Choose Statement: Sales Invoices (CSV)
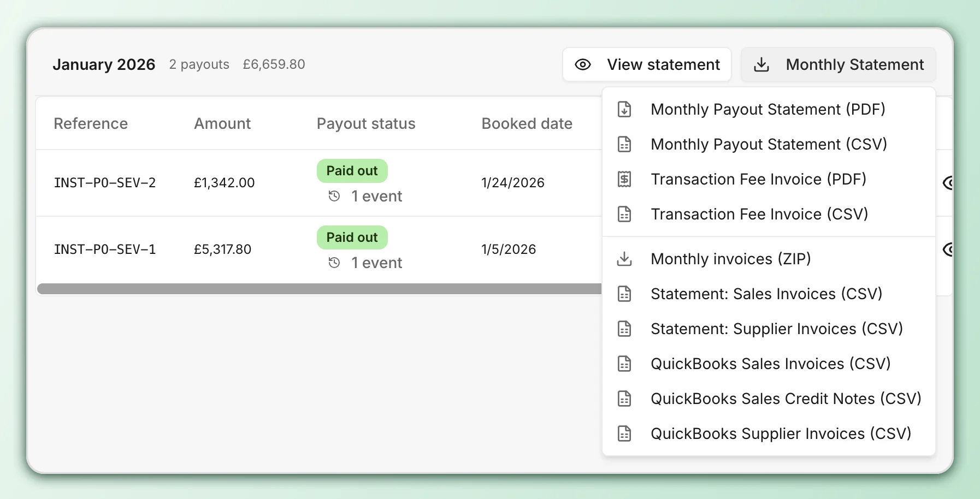This screenshot has width=980, height=499. [x=769, y=294]
